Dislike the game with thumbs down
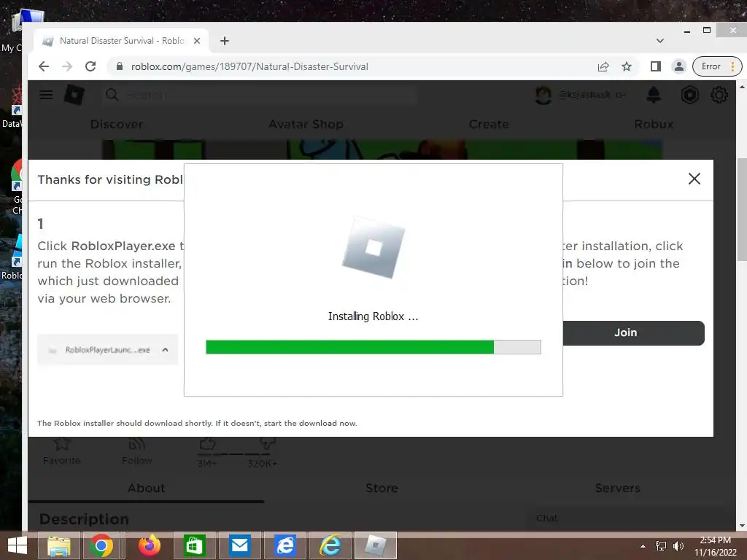This screenshot has height=560, width=747. [x=267, y=444]
